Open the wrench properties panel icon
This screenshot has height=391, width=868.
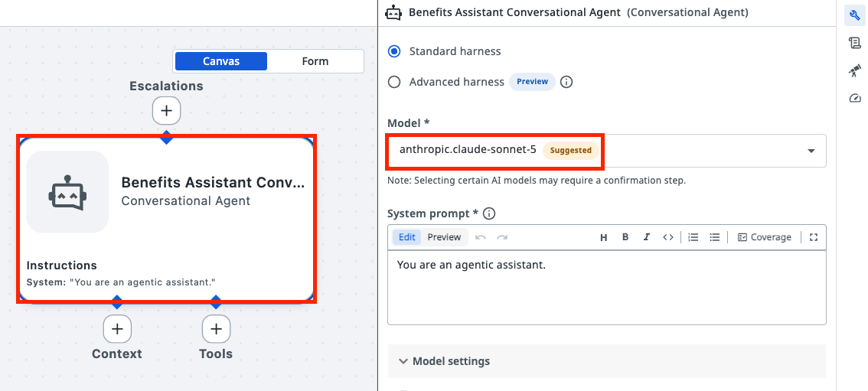pyautogui.click(x=855, y=15)
